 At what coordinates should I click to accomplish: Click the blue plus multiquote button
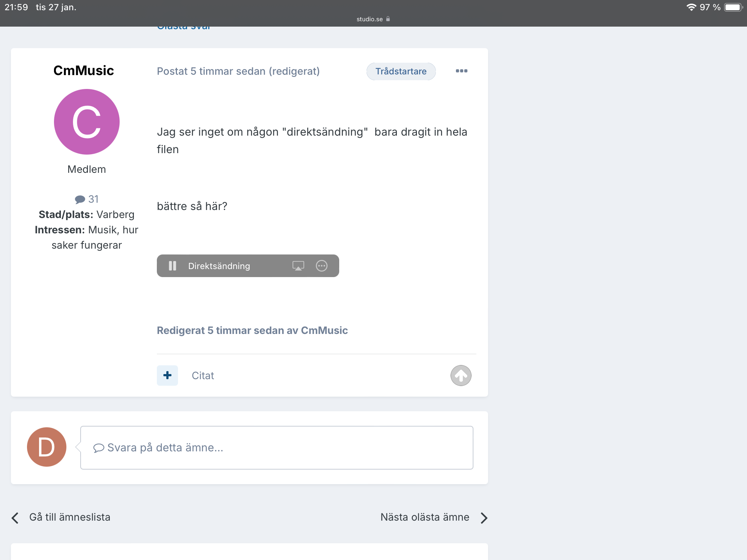coord(167,375)
